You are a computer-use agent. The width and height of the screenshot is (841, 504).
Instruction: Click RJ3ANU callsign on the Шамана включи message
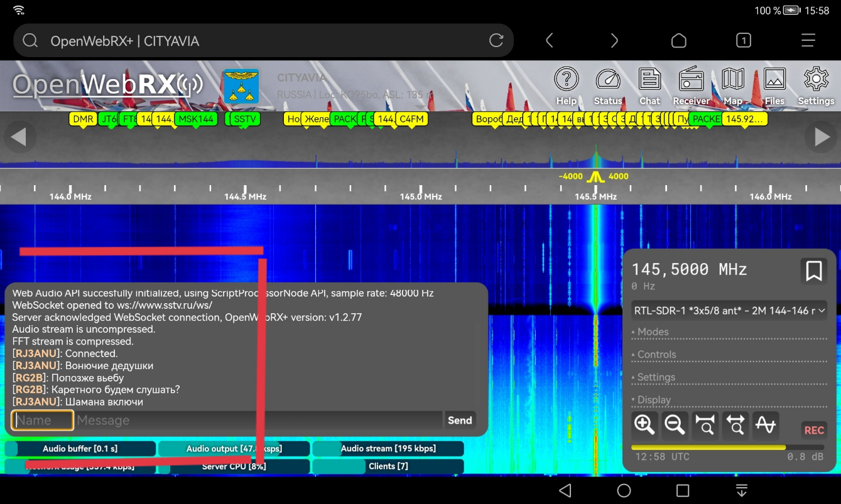[37, 402]
